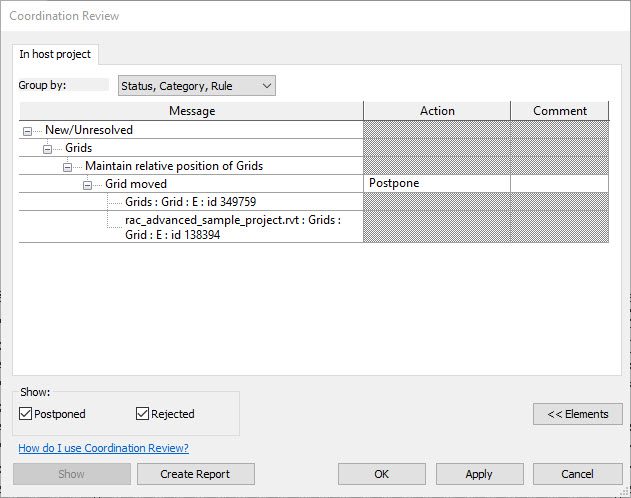Click the Create Report button
Viewport: 631px width, 498px height.
point(196,474)
